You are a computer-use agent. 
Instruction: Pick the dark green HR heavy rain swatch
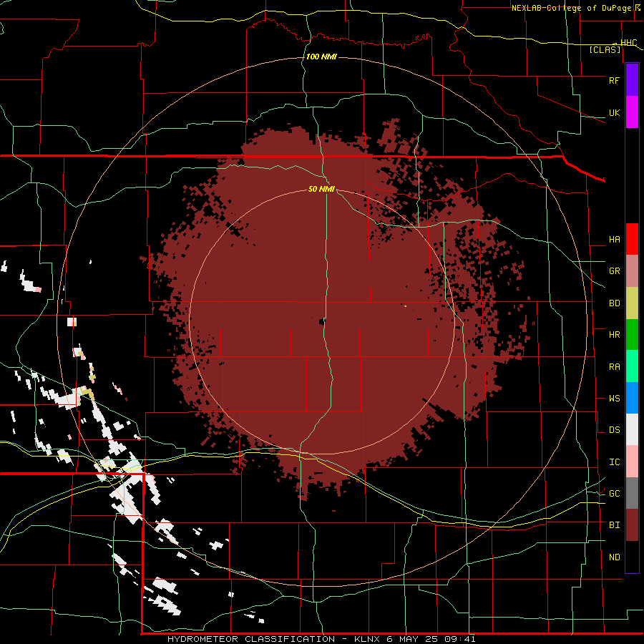[632, 335]
